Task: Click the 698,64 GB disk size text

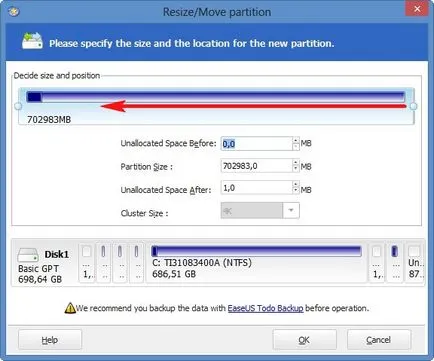Action: tap(40, 279)
